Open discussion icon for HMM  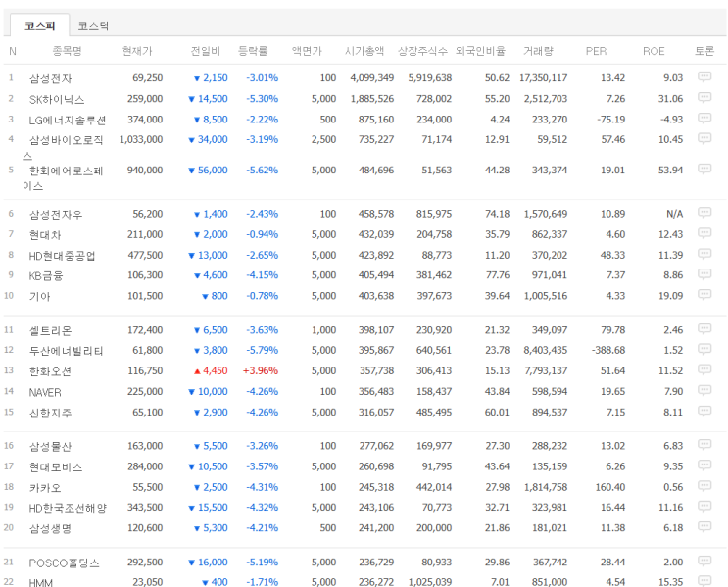coord(704,581)
